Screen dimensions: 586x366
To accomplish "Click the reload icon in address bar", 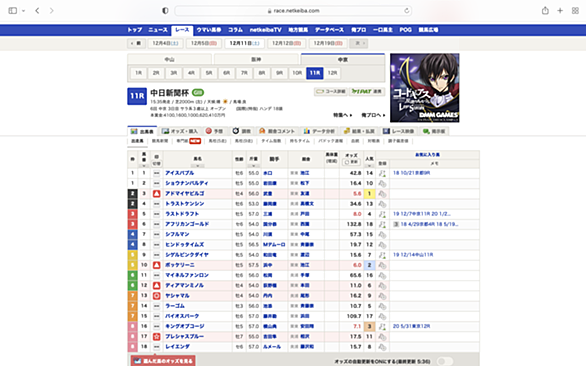I will tap(407, 10).
